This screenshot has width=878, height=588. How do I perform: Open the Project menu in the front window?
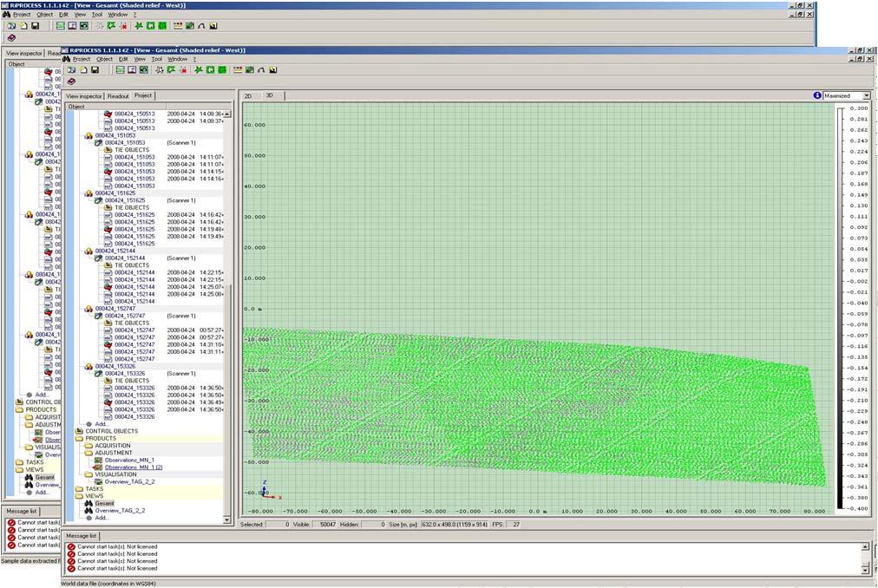click(x=82, y=59)
